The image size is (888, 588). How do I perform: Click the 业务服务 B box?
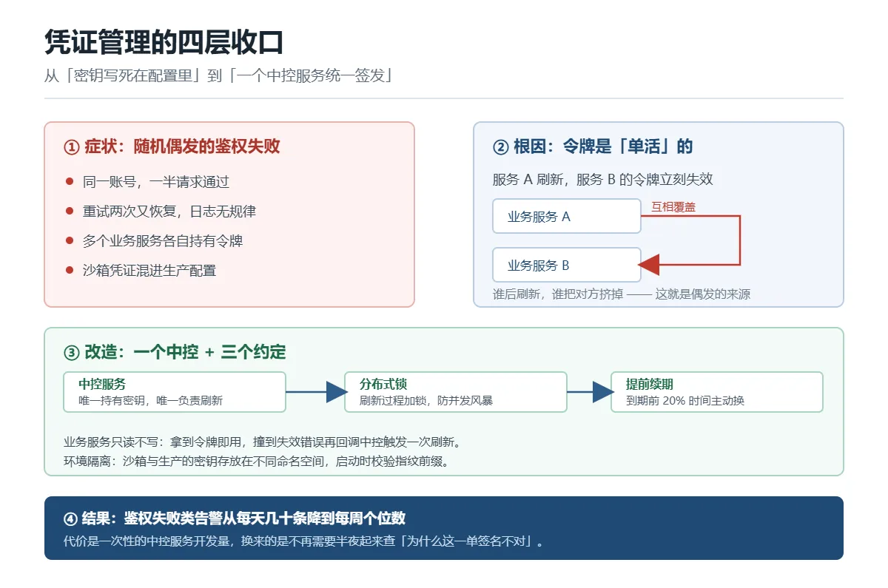pyautogui.click(x=567, y=265)
